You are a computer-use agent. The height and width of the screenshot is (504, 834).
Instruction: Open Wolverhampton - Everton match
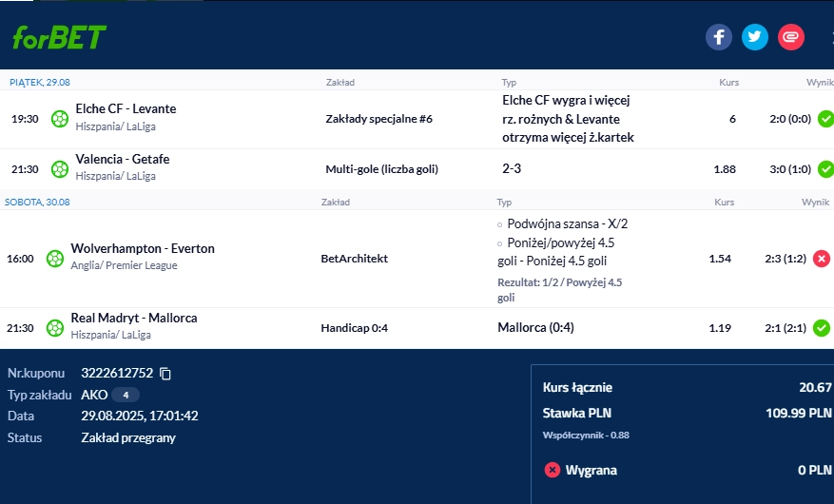tap(143, 248)
